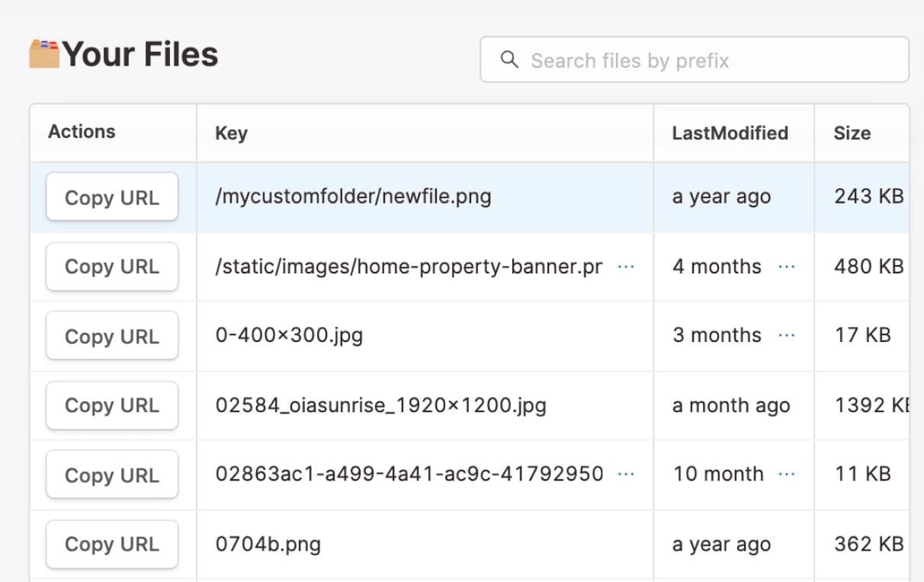
Task: Sort by the Key column header
Action: click(x=231, y=133)
